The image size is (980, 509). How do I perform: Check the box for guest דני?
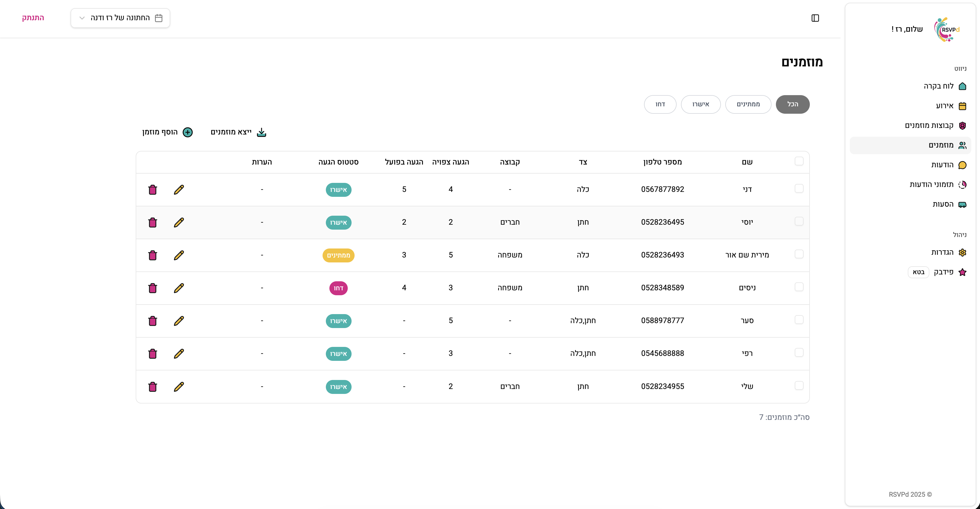[799, 189]
